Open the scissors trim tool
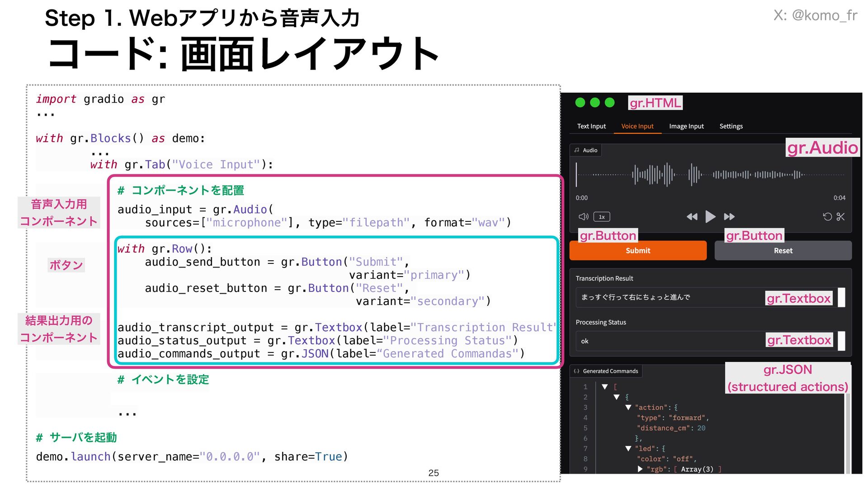The image size is (868, 488). tap(840, 217)
